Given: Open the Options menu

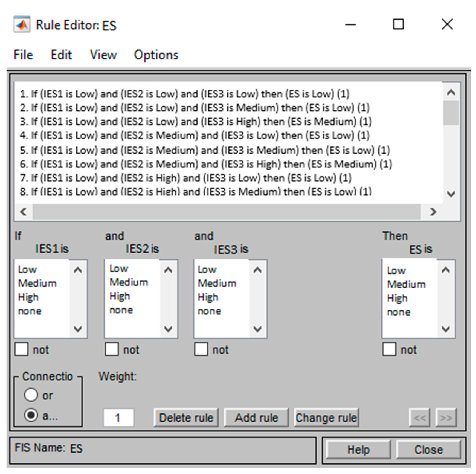Looking at the screenshot, I should [x=156, y=55].
